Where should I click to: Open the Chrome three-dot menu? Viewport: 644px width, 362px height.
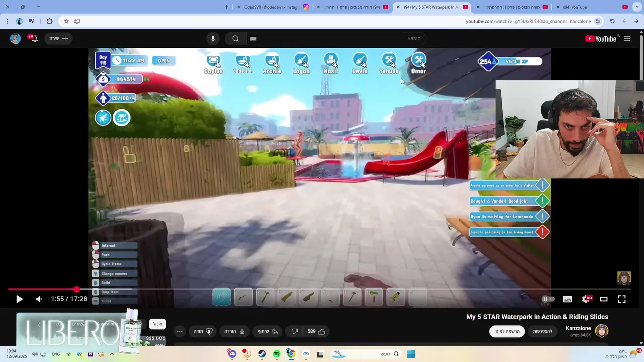[x=7, y=21]
